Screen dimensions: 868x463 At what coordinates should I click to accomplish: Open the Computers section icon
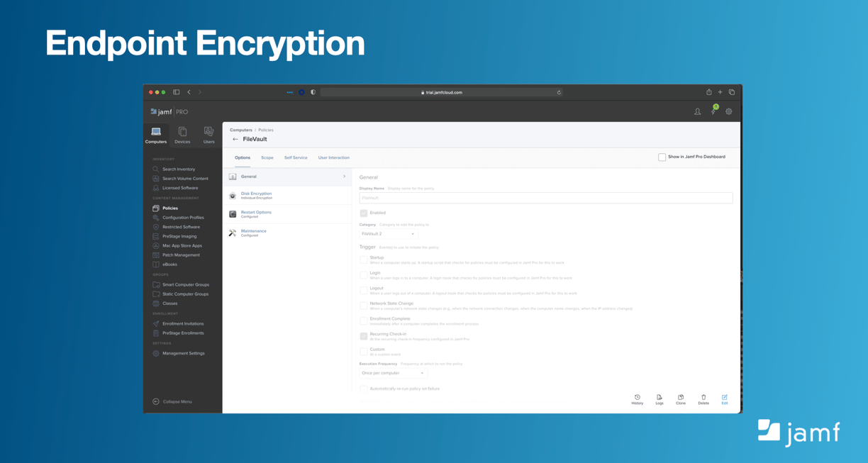coord(156,132)
